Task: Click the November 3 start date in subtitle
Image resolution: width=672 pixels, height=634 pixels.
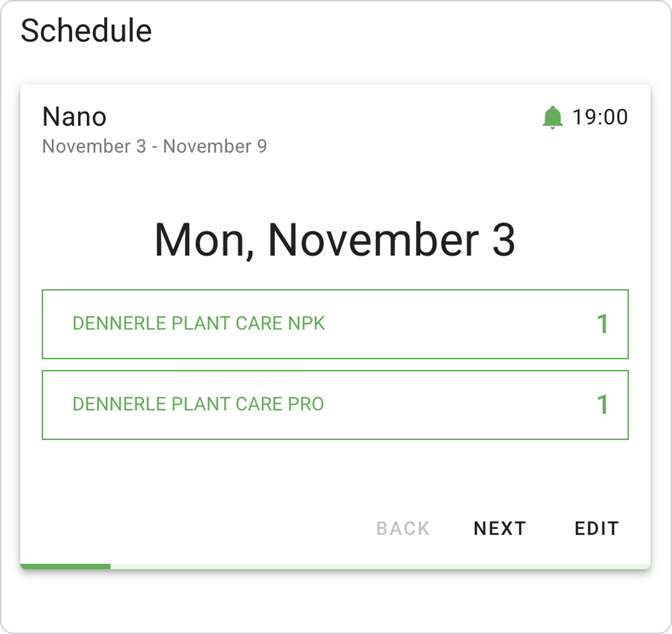Action: point(94,146)
